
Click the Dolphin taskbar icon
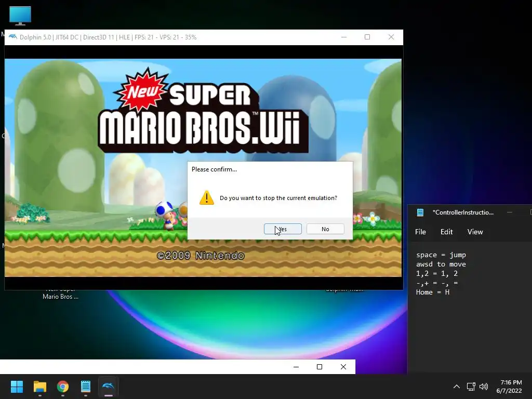108,387
